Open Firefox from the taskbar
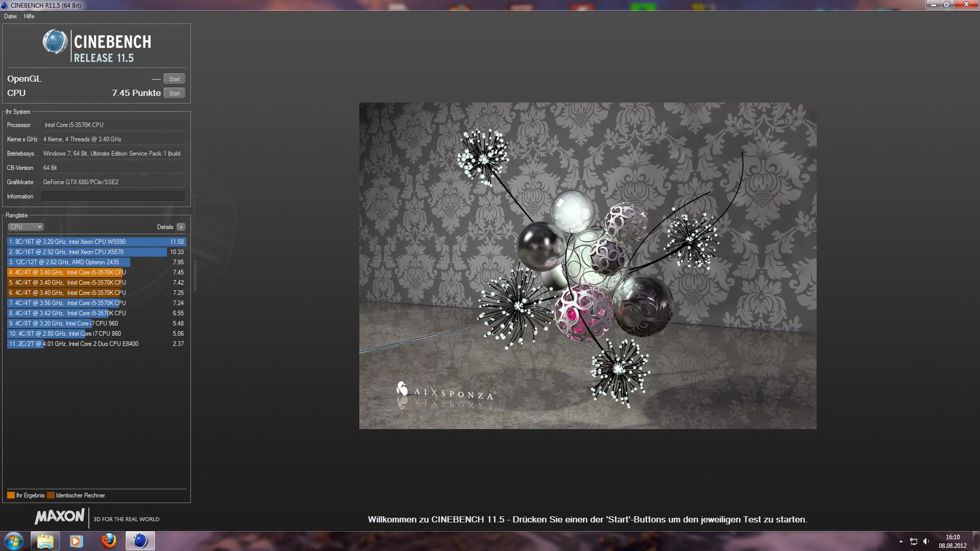Image resolution: width=980 pixels, height=551 pixels. click(x=108, y=541)
